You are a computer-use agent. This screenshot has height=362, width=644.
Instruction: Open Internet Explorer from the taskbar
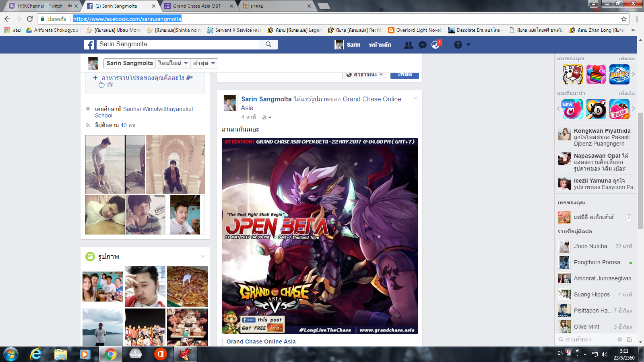[x=36, y=354]
